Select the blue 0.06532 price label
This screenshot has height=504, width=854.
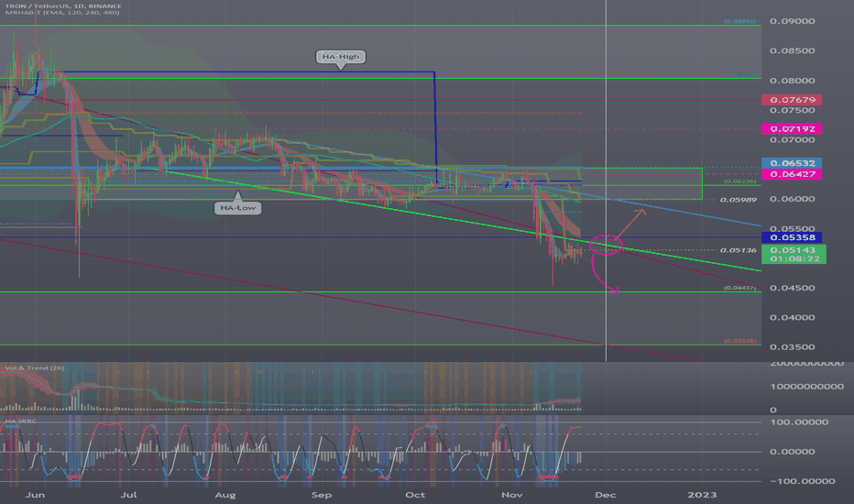[792, 163]
